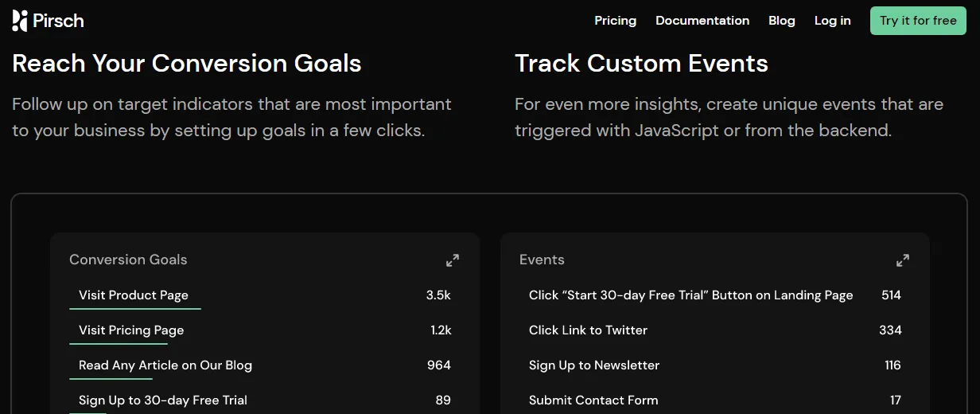Expand the Conversion Goals panel

point(453,260)
